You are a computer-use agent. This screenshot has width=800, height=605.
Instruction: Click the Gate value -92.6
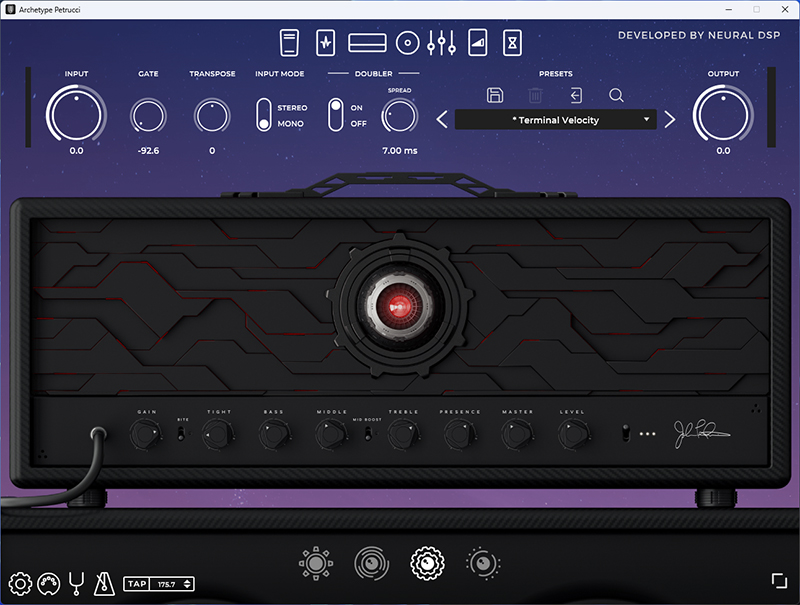coord(148,150)
